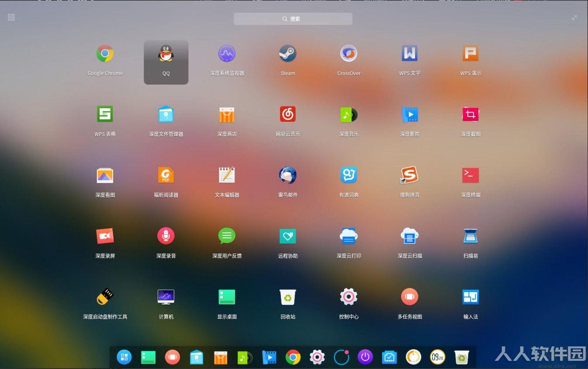Screen dimensions: 588x369
Task: Click the purple power button in the dock
Action: 365,358
